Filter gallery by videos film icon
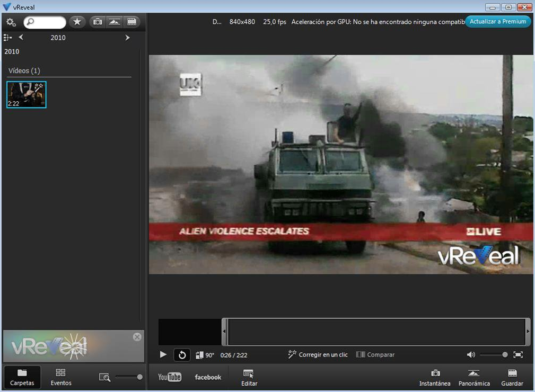Image resolution: width=535 pixels, height=392 pixels. [x=131, y=22]
